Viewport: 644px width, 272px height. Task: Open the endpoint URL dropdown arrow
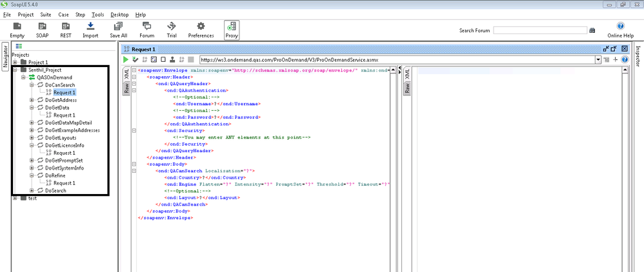[x=598, y=60]
